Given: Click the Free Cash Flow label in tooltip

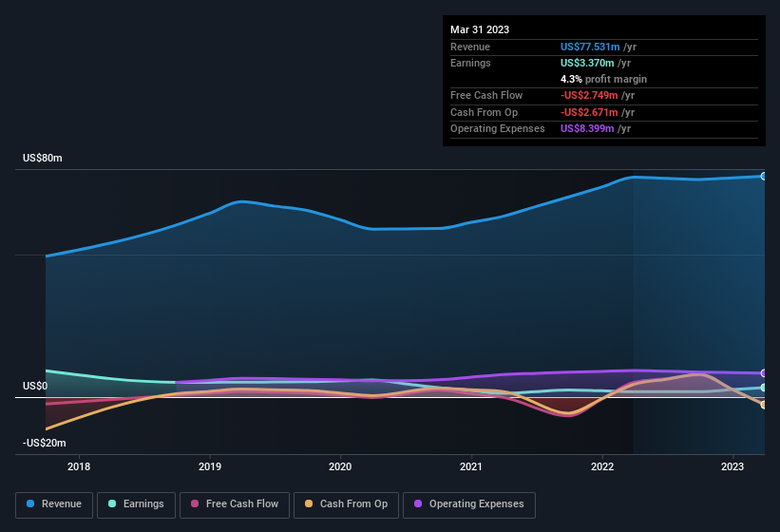Looking at the screenshot, I should pyautogui.click(x=486, y=95).
